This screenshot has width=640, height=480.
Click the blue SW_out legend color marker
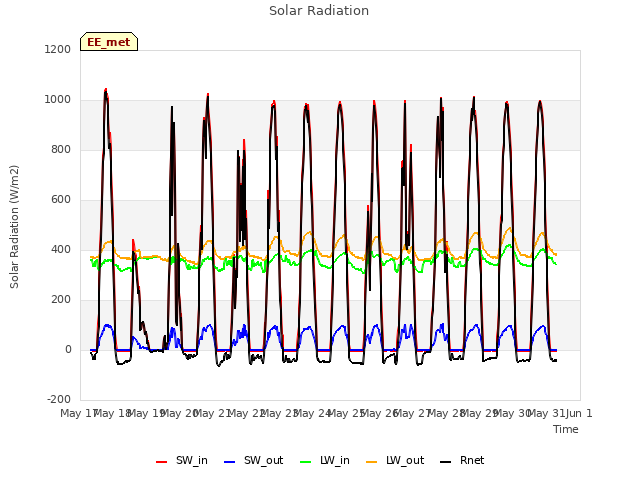pos(230,462)
